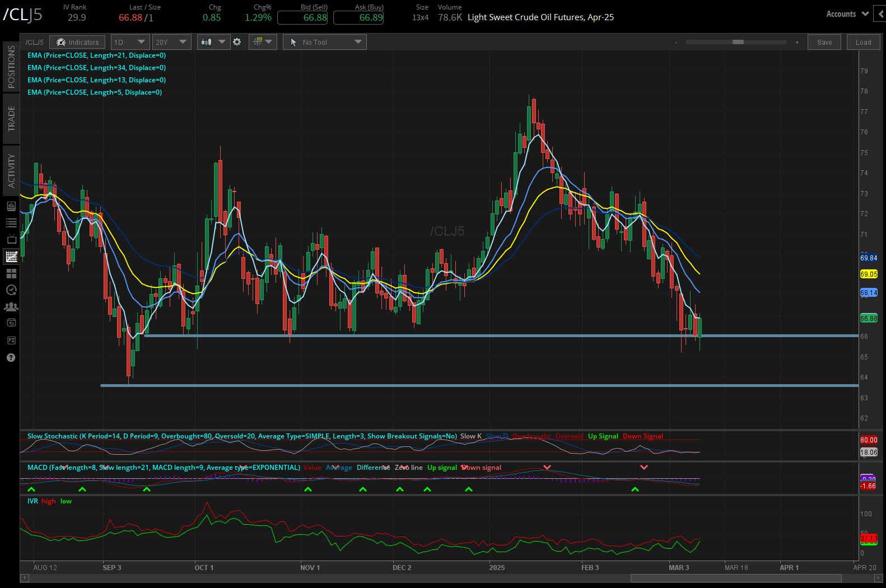
Task: Click the Ask (Buy) 66.89 price button
Action: (x=358, y=17)
